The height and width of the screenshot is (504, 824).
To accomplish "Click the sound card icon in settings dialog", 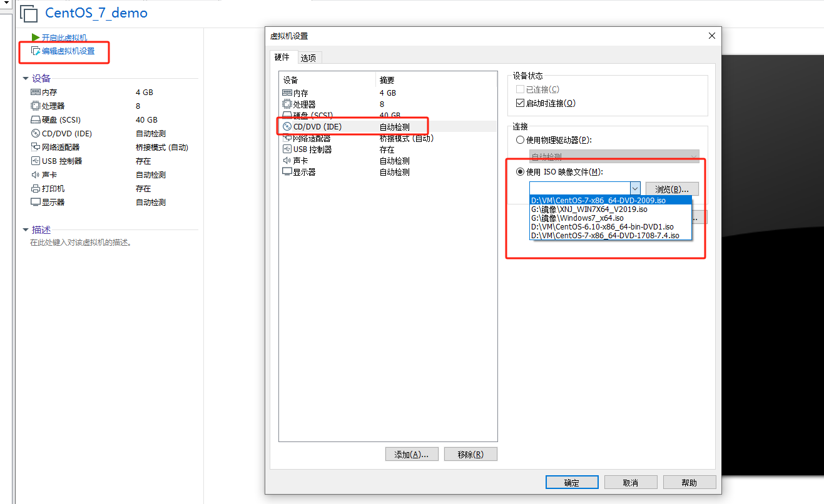I will click(287, 161).
